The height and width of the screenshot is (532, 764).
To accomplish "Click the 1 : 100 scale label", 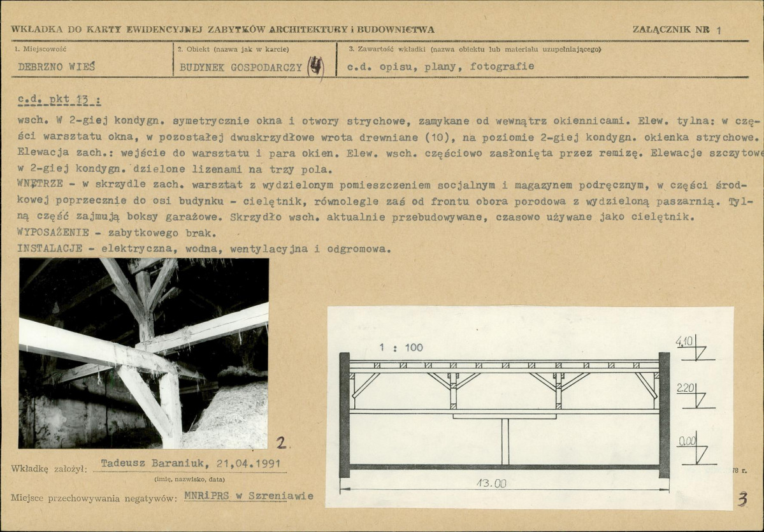I will point(401,348).
